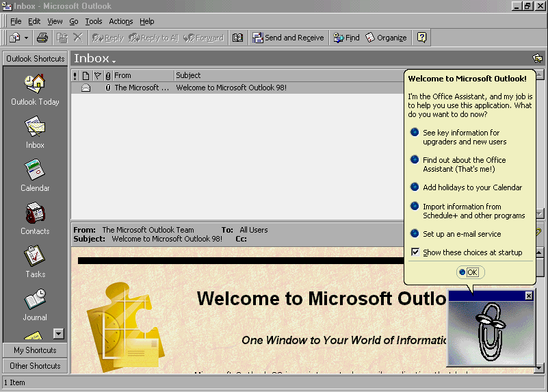Image resolution: width=548 pixels, height=392 pixels.
Task: Open the Contacts shortcut
Action: pyautogui.click(x=35, y=219)
